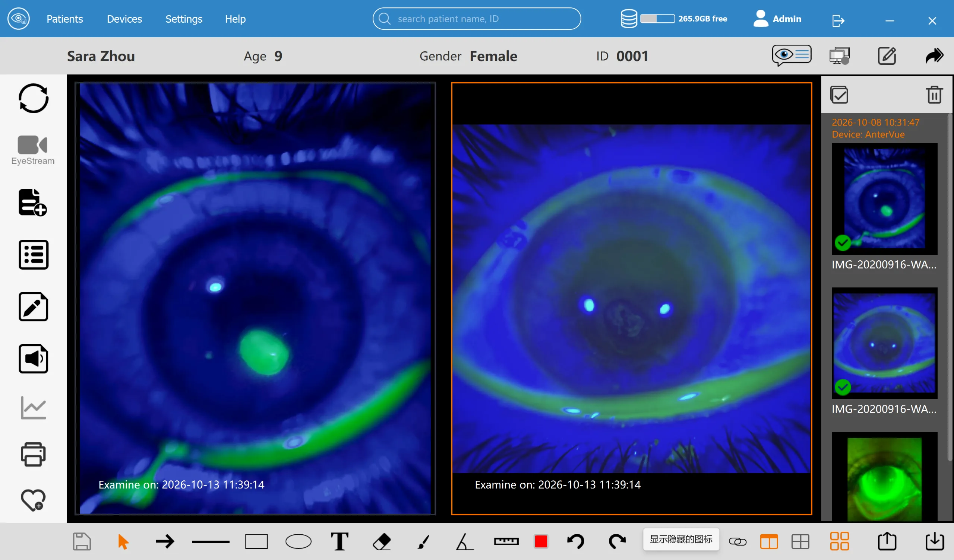Select the second IMG-20200916 thumbnail
The image size is (954, 560).
884,343
